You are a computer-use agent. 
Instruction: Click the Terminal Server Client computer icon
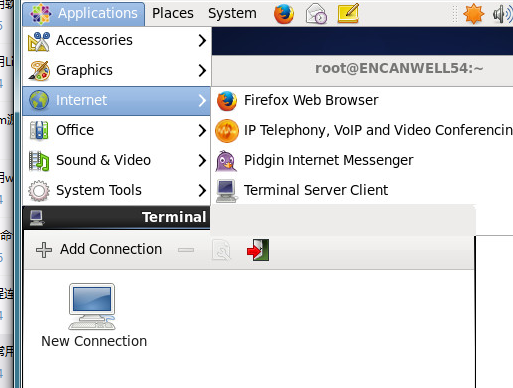[227, 191]
